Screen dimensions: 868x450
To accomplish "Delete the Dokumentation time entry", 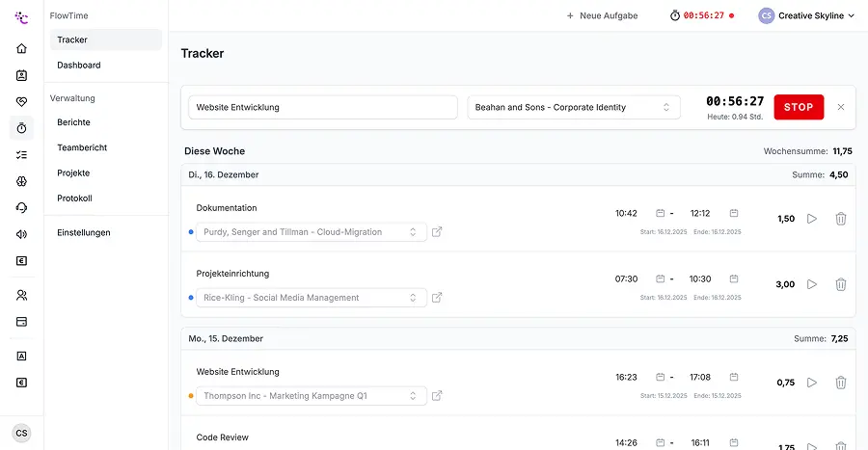I will (x=840, y=219).
